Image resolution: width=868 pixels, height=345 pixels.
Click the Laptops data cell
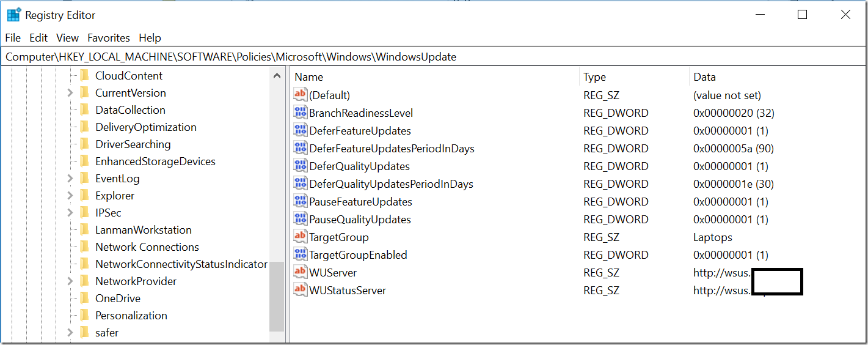click(712, 237)
